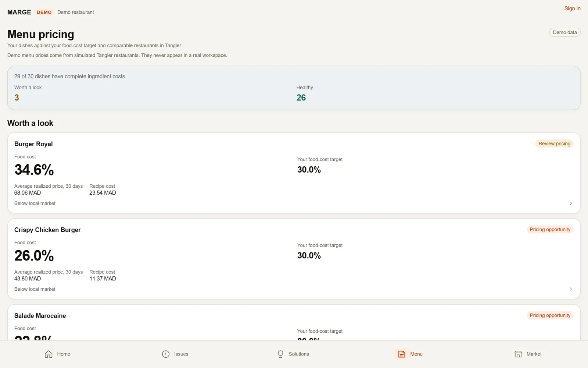Click the Demo data badge
The width and height of the screenshot is (588, 368).
pyautogui.click(x=565, y=32)
